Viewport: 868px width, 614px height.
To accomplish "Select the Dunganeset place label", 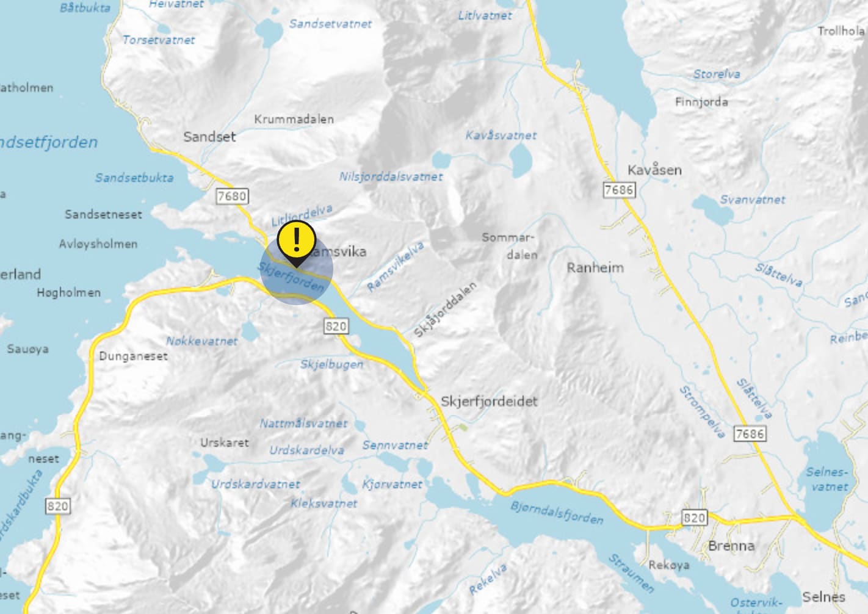I will pyautogui.click(x=133, y=356).
